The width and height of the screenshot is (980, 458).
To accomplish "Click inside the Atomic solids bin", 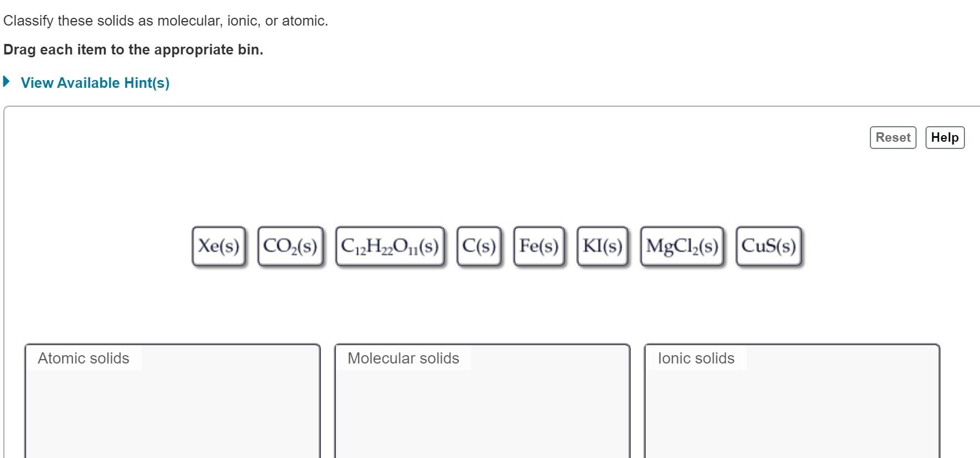I will (x=172, y=411).
